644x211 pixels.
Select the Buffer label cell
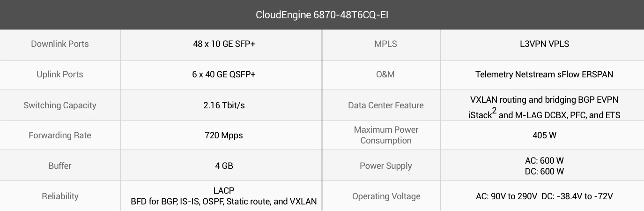pos(60,166)
